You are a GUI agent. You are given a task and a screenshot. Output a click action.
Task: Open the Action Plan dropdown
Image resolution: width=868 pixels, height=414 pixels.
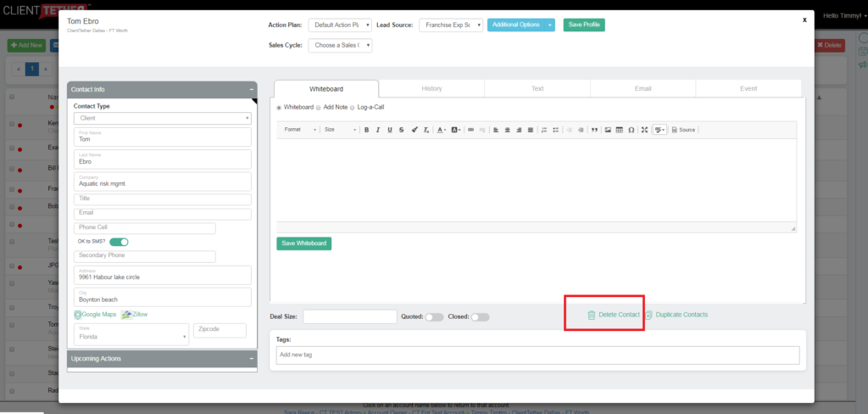[340, 25]
